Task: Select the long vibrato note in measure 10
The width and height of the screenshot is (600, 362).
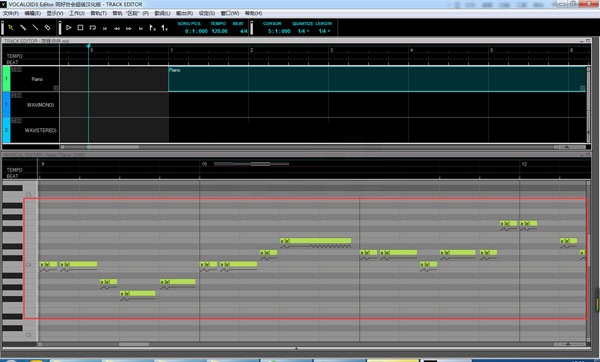Action: [x=316, y=241]
